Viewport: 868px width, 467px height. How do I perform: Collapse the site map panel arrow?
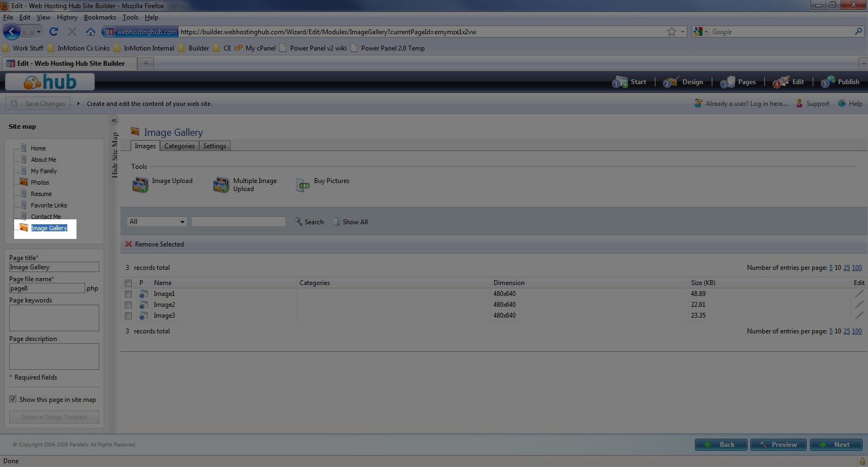(114, 121)
